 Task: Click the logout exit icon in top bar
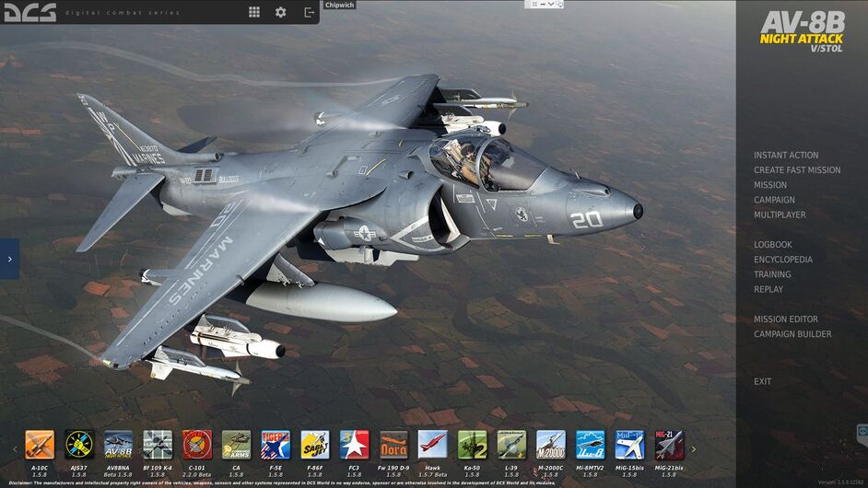tap(309, 12)
